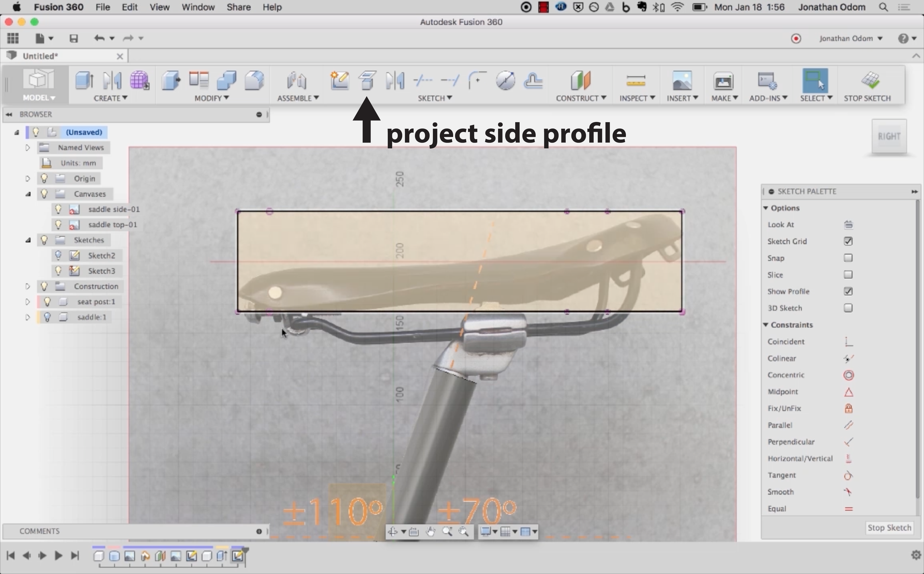Turn on the Slice checkbox
The width and height of the screenshot is (924, 574).
(848, 275)
